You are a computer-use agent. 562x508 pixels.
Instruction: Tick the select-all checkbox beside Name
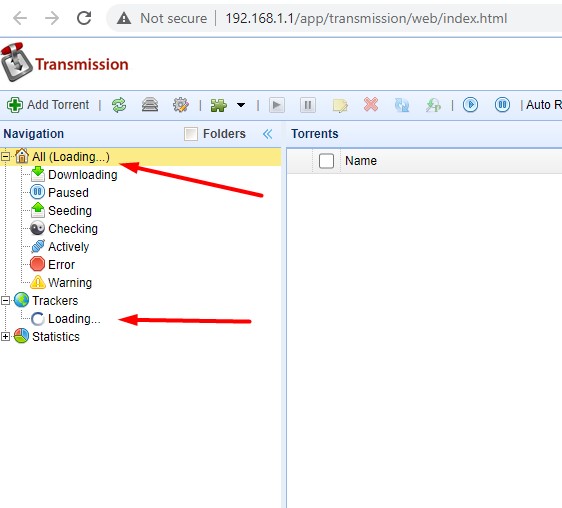click(326, 161)
